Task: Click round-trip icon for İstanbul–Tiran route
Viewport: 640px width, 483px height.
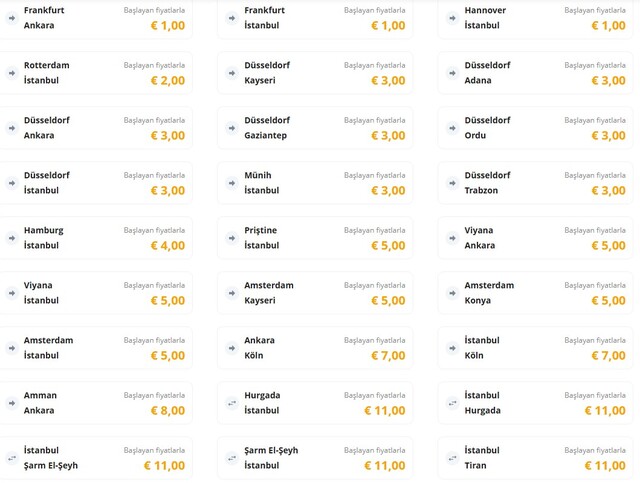Action: pos(452,458)
